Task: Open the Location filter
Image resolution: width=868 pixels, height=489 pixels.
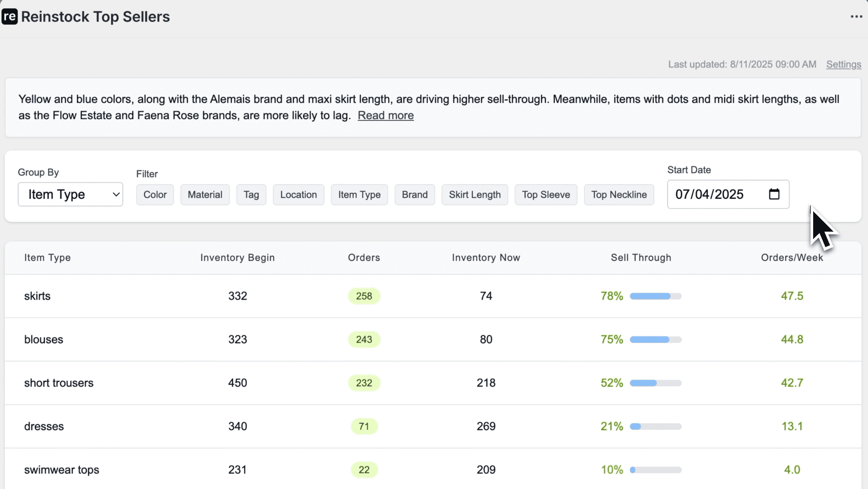Action: [298, 195]
